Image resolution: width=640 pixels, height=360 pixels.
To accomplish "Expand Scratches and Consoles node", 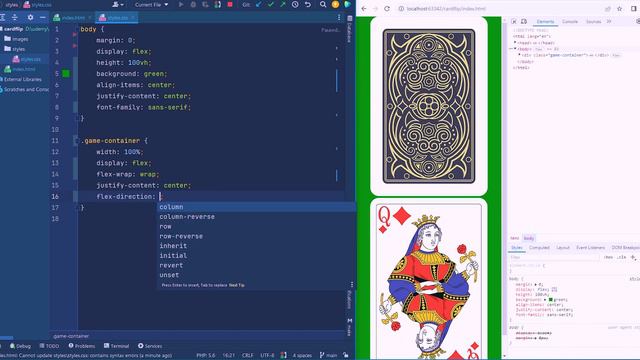I will click(24, 89).
